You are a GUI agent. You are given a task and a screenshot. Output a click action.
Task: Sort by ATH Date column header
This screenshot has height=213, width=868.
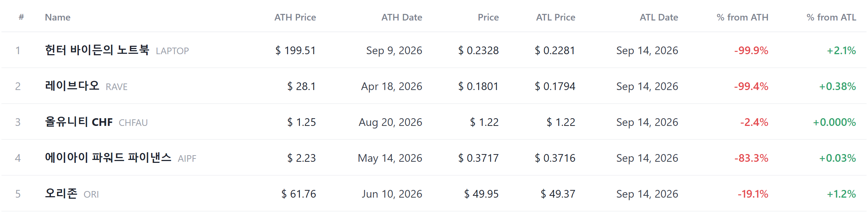coord(402,17)
